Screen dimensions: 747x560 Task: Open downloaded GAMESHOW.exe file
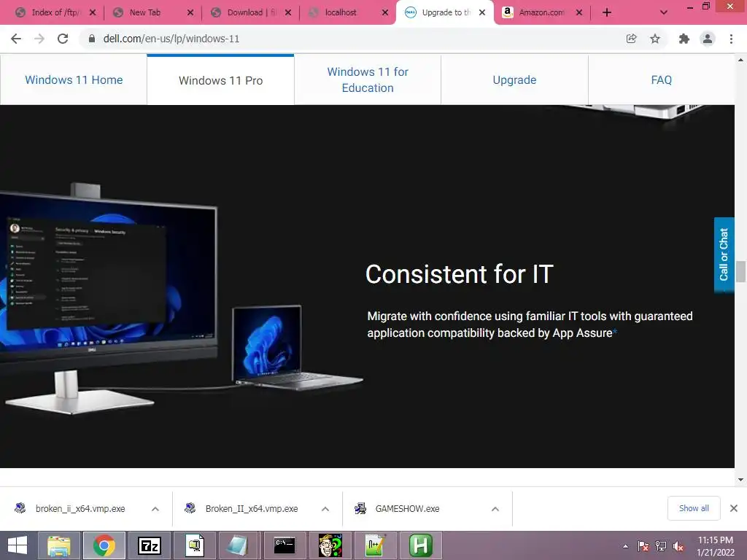coord(407,508)
